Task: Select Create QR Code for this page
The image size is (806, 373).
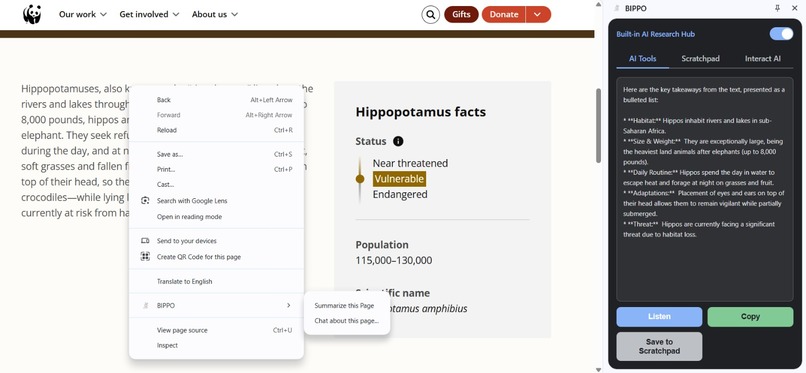Action: click(216, 257)
